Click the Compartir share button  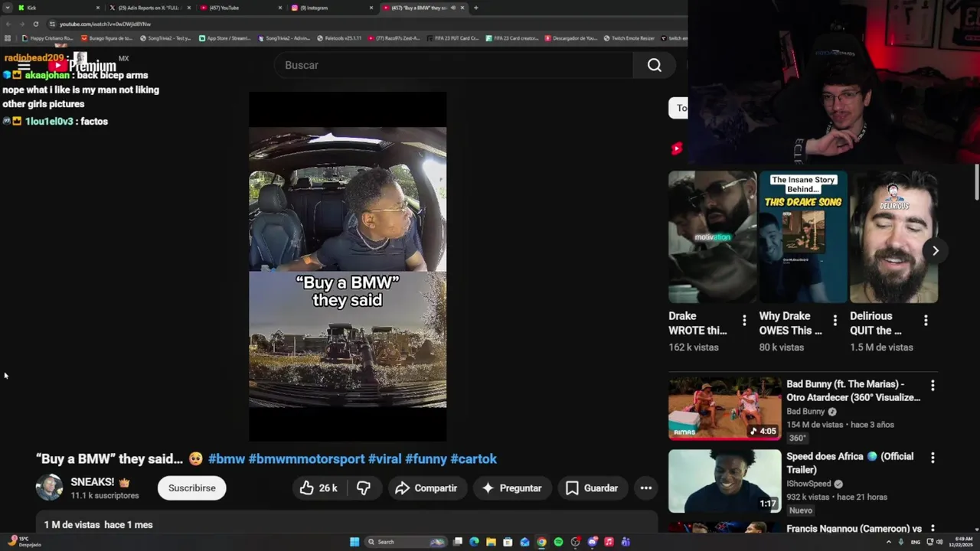(426, 487)
